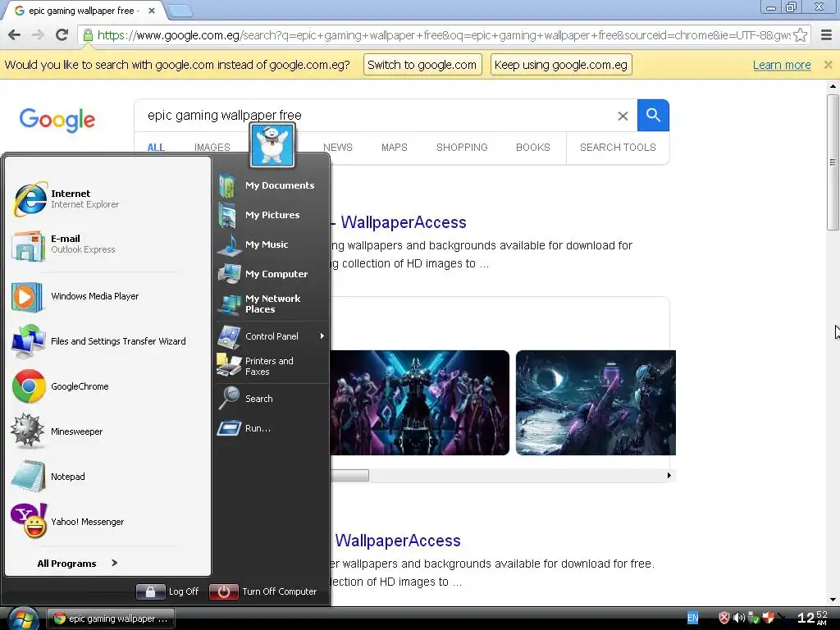The height and width of the screenshot is (630, 840).
Task: Open Search from Start menu
Action: (272, 399)
